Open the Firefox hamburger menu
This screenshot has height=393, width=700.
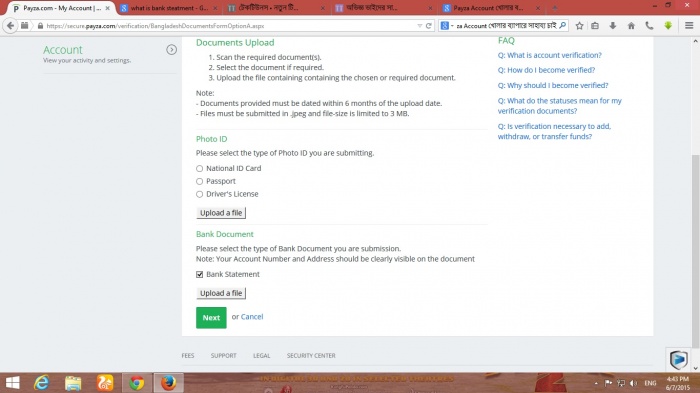[x=689, y=26]
